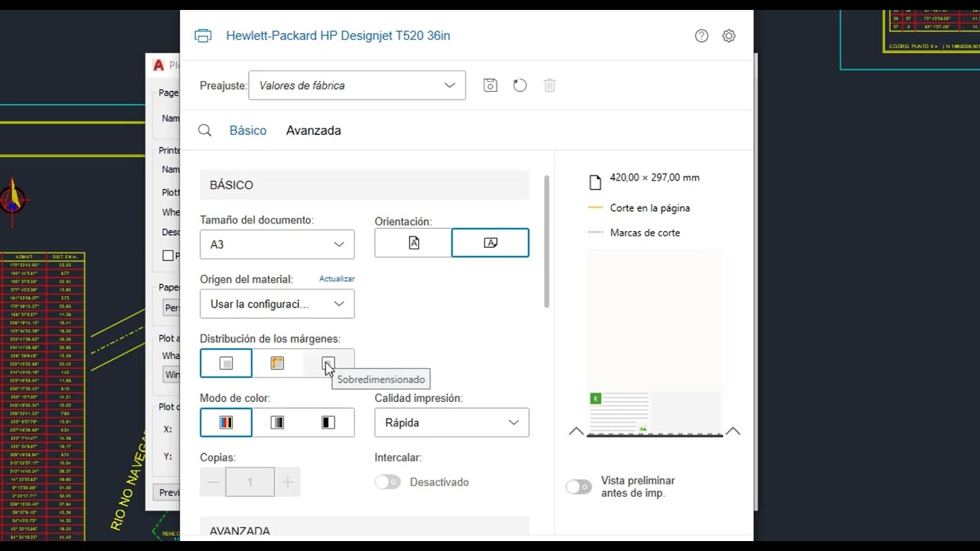Viewport: 980px width, 551px height.
Task: Delete the preset with the trash icon
Action: (550, 86)
